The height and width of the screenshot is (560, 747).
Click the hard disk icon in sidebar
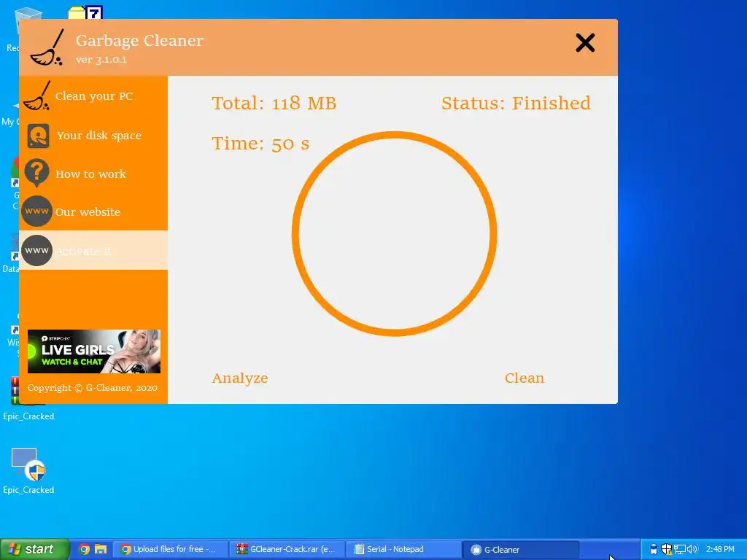pos(38,136)
